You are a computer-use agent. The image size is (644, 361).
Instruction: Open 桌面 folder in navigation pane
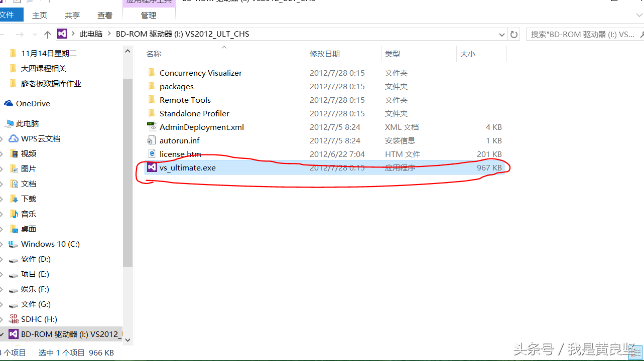[x=29, y=229]
